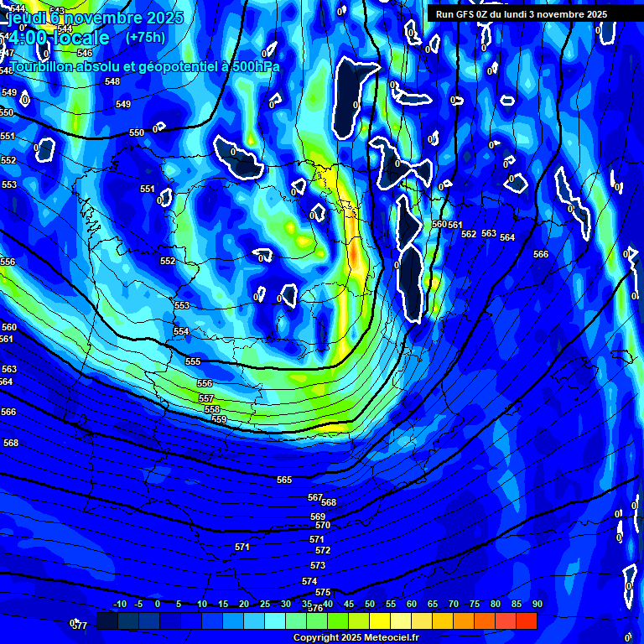
Task: Select the orange 70 legend swatch
Action: click(x=443, y=621)
